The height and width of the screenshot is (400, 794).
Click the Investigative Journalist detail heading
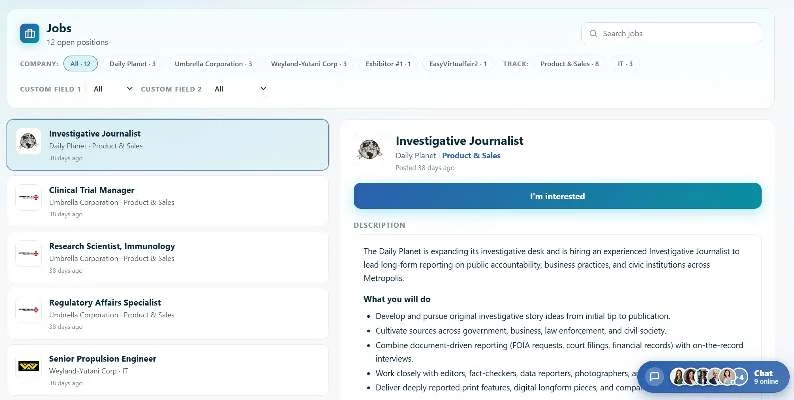coord(459,141)
